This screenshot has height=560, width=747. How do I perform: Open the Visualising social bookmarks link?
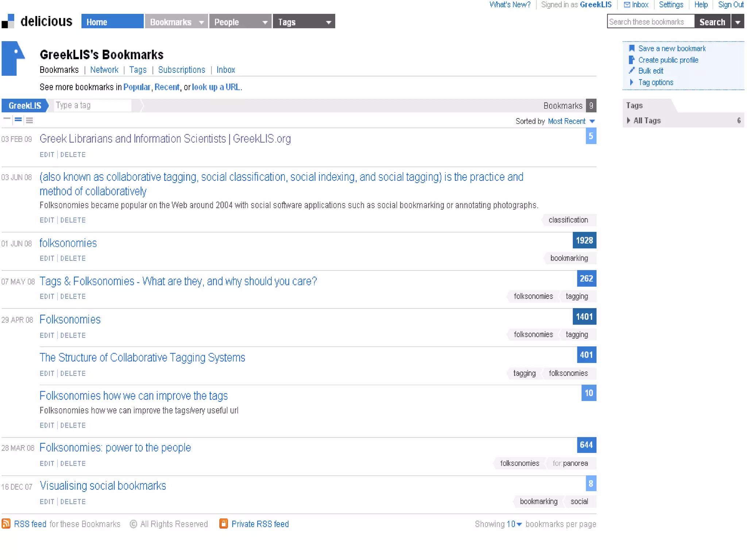(x=103, y=486)
